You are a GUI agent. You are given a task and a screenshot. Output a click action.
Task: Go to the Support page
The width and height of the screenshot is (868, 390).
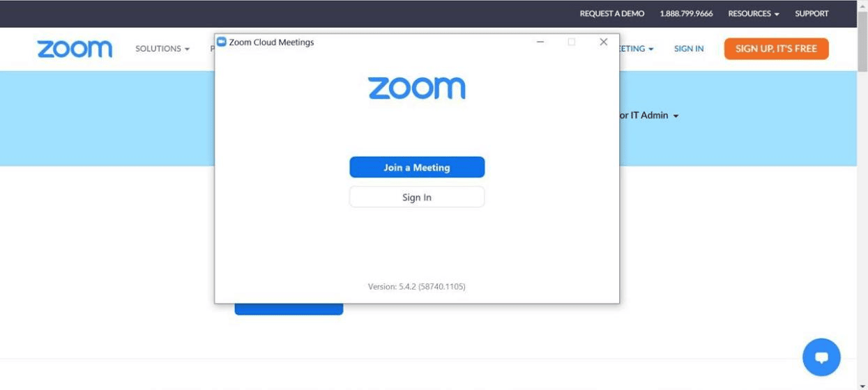812,14
